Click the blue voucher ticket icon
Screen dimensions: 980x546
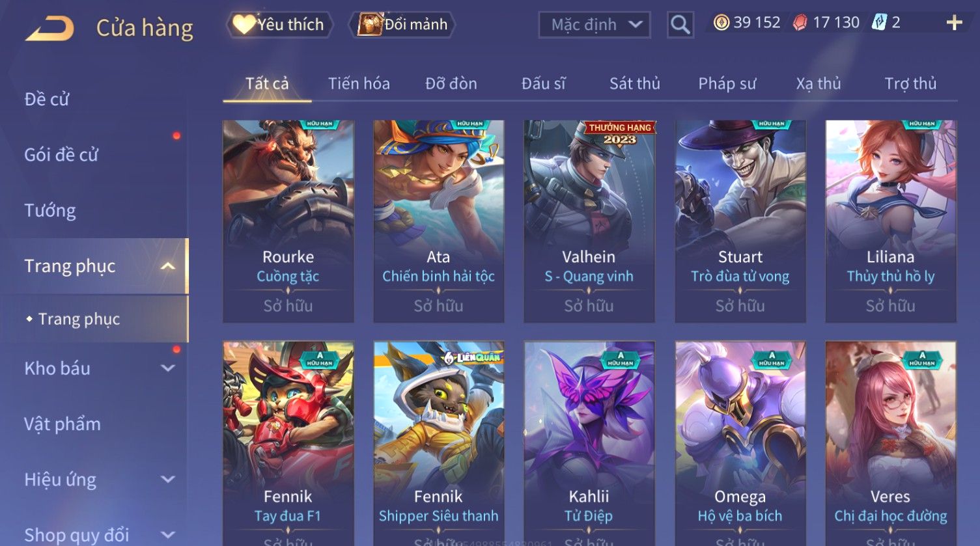point(879,23)
